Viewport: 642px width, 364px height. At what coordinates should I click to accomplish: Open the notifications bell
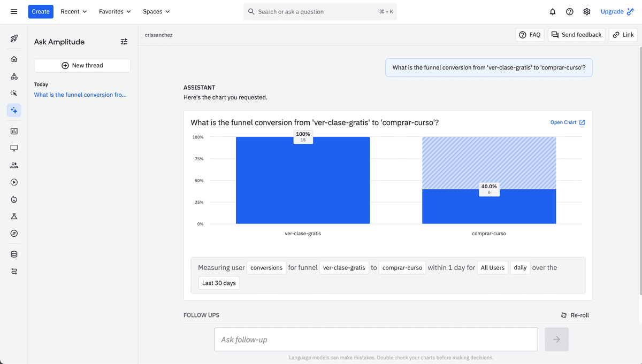coord(553,12)
